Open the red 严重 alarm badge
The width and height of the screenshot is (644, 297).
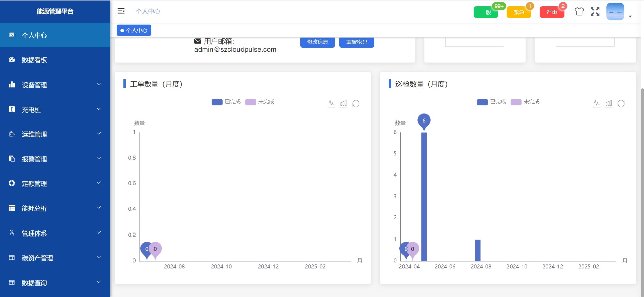click(552, 12)
